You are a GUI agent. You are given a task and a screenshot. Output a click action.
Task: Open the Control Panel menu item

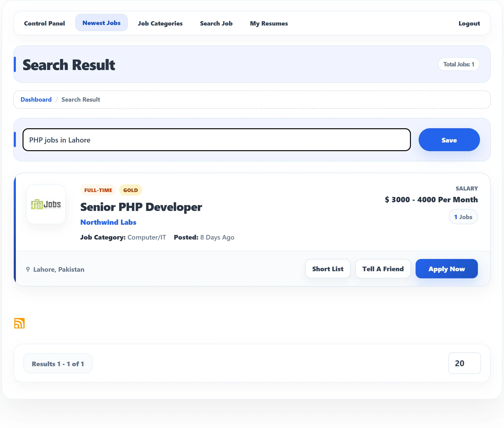click(44, 23)
